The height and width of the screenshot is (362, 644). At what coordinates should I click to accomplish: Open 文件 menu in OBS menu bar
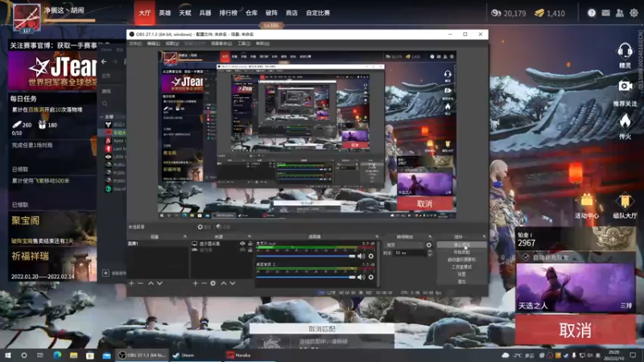click(135, 43)
